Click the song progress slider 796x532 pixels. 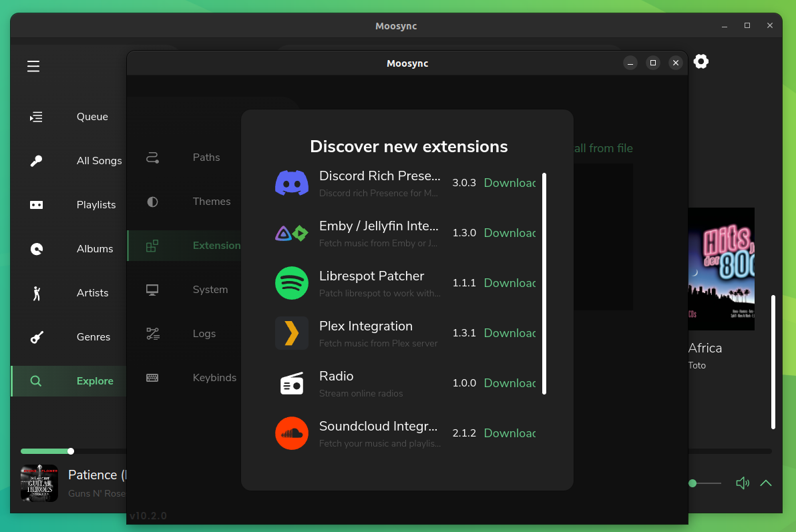coord(71,451)
